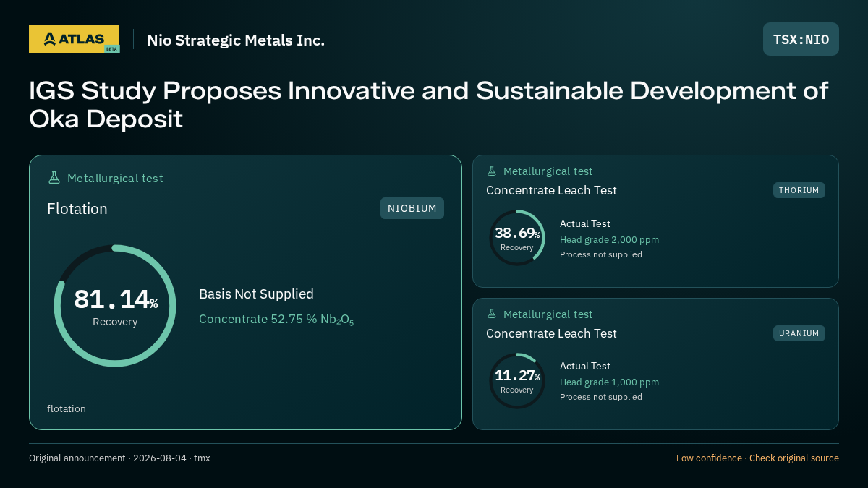
Task: Click Actual Test label in Uranium card
Action: click(585, 366)
